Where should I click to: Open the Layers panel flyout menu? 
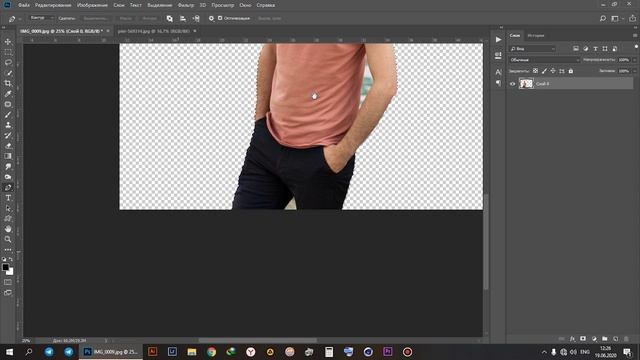click(x=635, y=36)
